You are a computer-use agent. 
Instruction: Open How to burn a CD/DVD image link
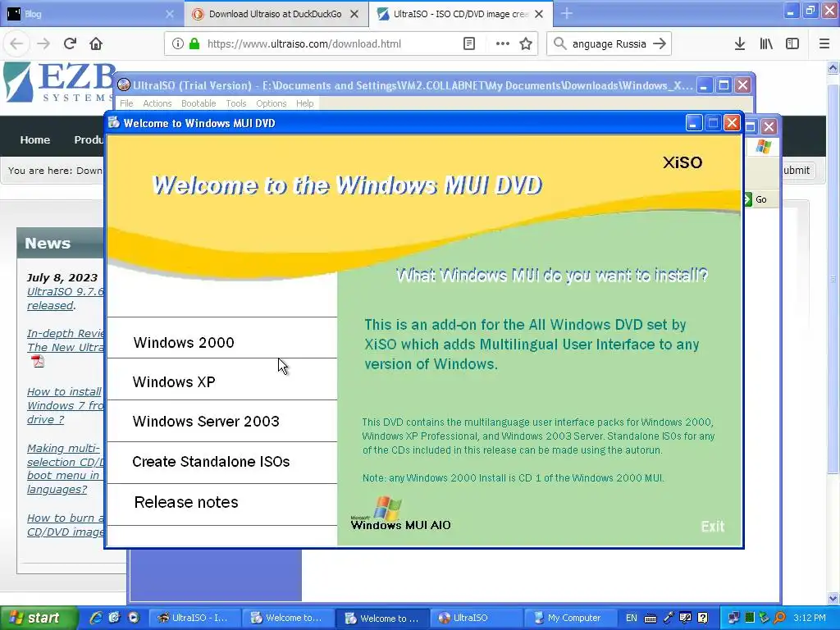(x=66, y=525)
